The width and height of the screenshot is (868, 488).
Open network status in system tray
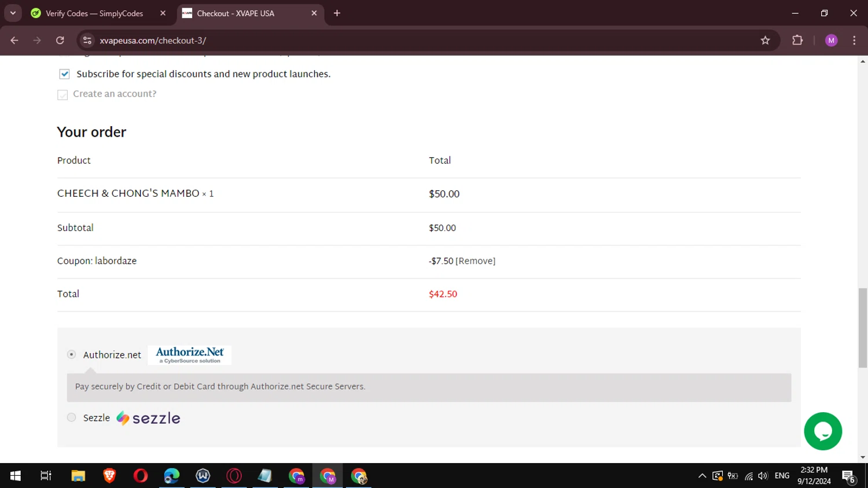[x=749, y=476]
